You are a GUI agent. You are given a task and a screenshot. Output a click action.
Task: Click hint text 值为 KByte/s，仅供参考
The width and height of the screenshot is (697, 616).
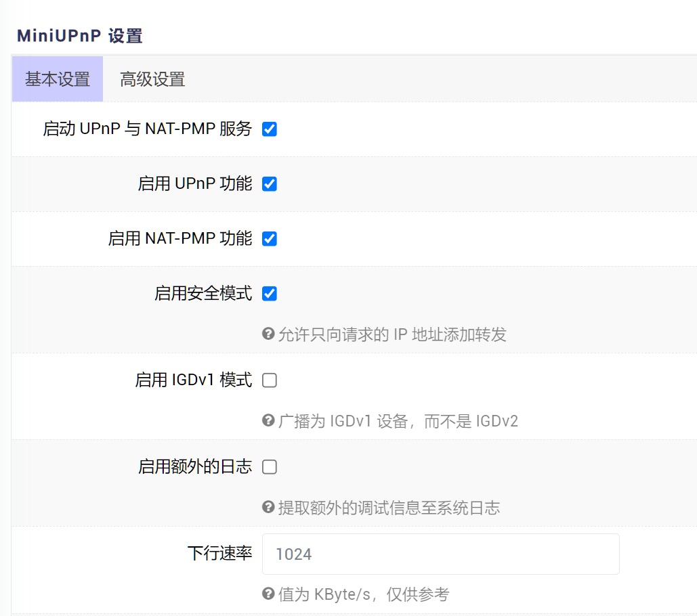(364, 594)
